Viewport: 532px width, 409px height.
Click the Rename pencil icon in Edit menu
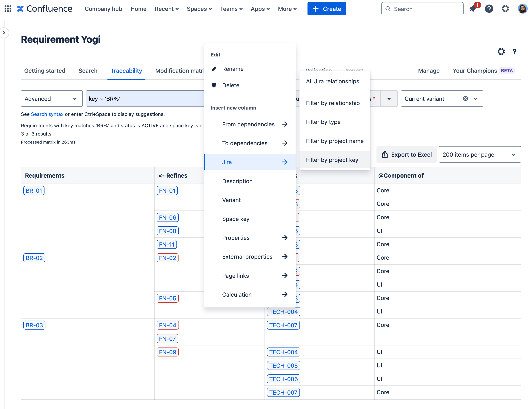(214, 69)
